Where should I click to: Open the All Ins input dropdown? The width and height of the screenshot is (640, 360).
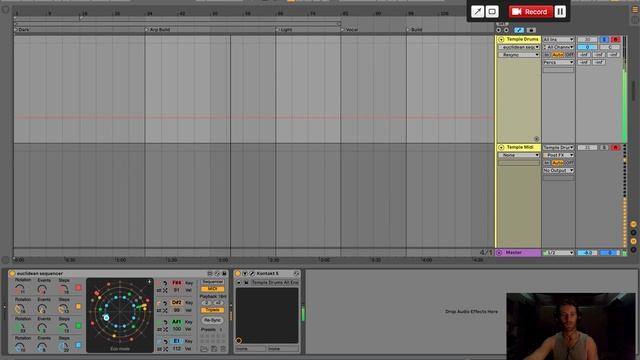tap(558, 39)
